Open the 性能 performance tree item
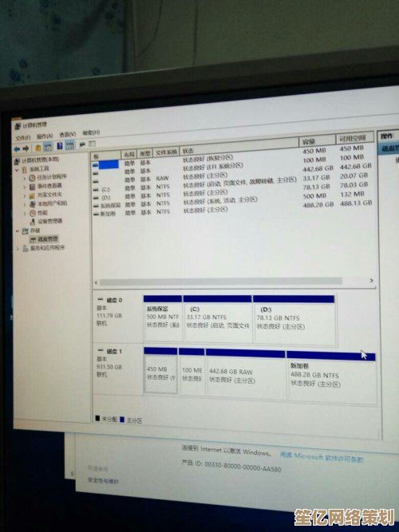 [x=38, y=213]
